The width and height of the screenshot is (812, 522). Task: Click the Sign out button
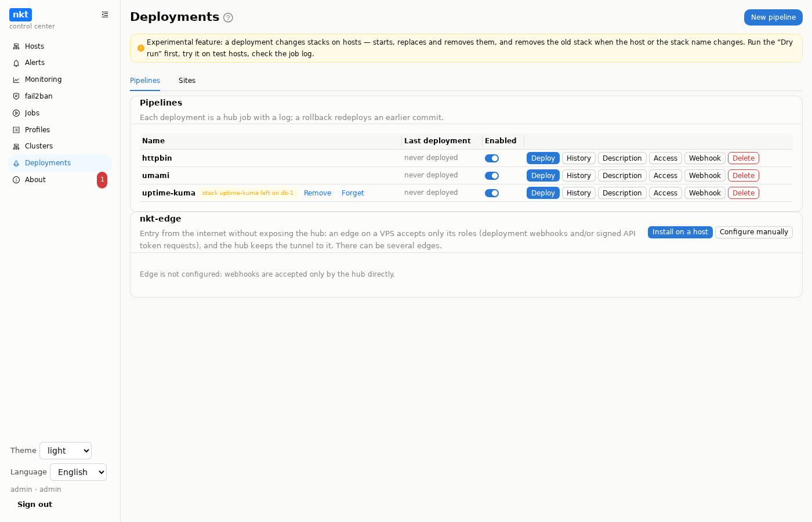35,505
